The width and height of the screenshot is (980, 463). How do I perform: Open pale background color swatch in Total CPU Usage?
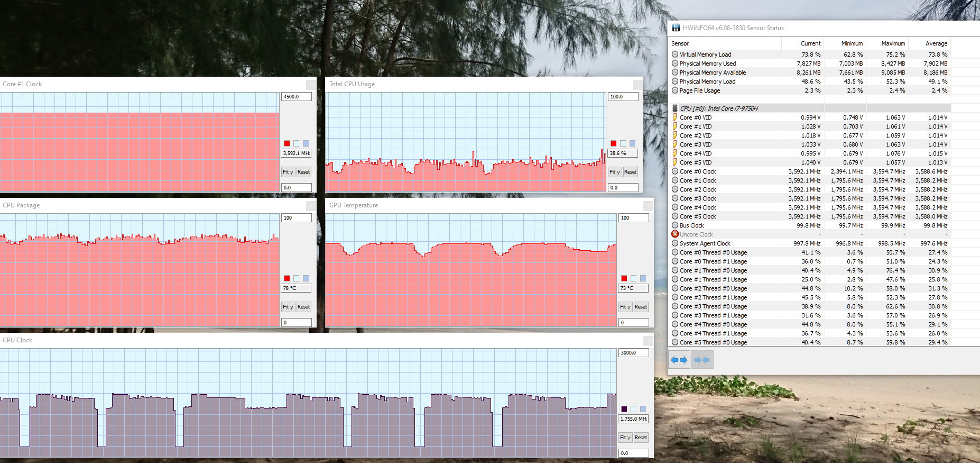tap(623, 143)
